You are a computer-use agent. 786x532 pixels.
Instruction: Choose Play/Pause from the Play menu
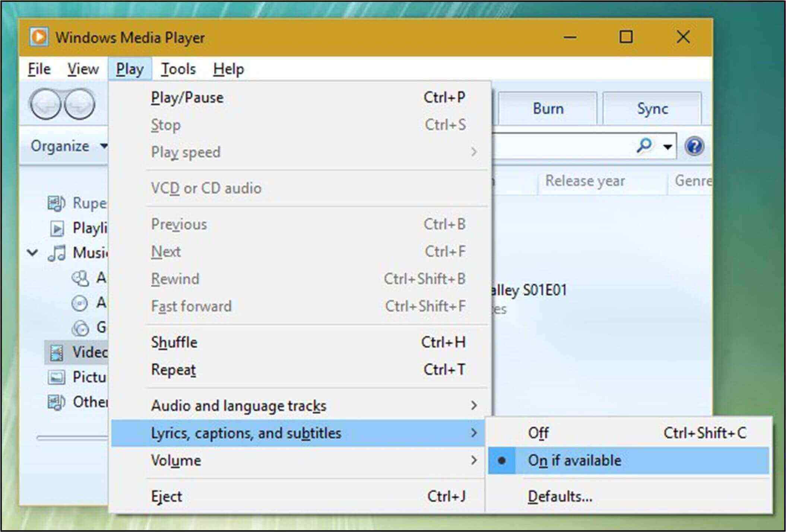pos(187,98)
